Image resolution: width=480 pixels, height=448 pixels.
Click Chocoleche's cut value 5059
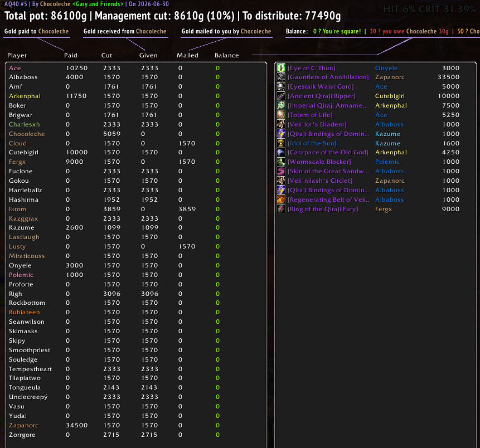[x=111, y=134]
